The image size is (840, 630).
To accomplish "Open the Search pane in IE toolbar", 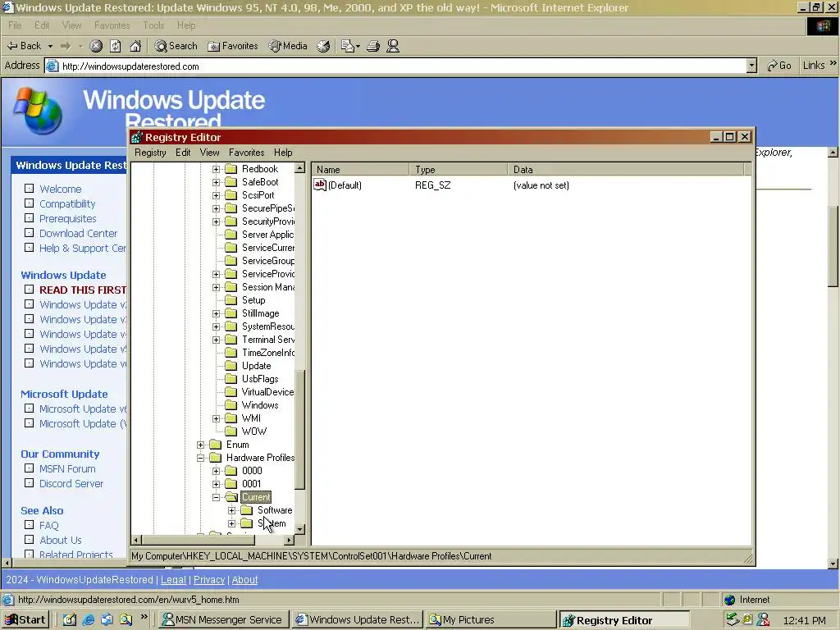I will coord(176,46).
